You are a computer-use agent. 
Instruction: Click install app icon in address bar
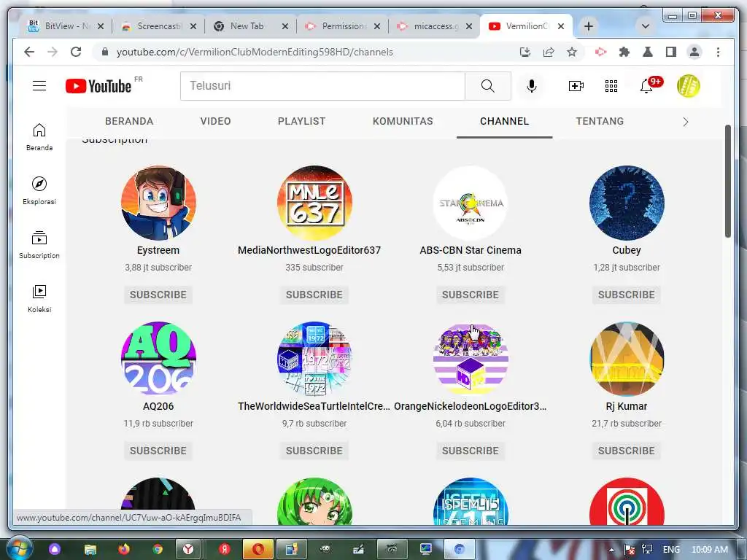pos(525,52)
